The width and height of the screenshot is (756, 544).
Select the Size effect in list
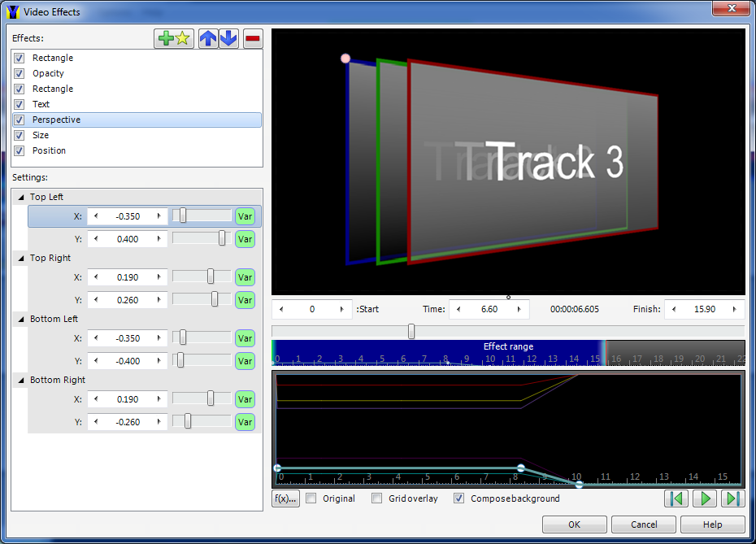(137, 135)
